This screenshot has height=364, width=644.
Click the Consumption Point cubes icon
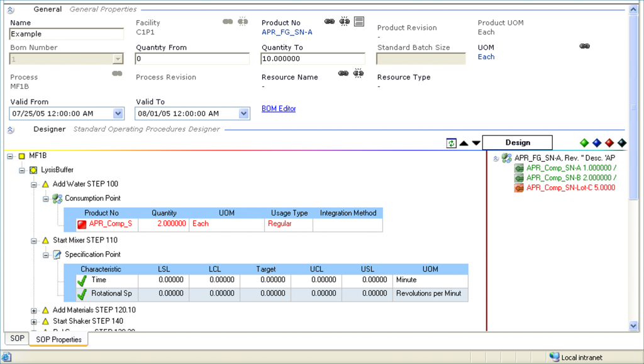57,198
